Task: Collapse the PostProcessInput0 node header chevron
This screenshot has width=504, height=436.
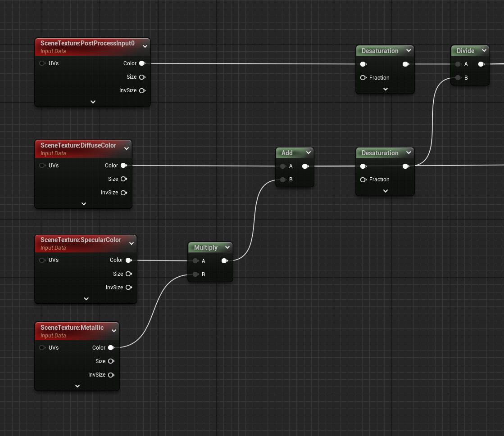Action: coord(145,46)
